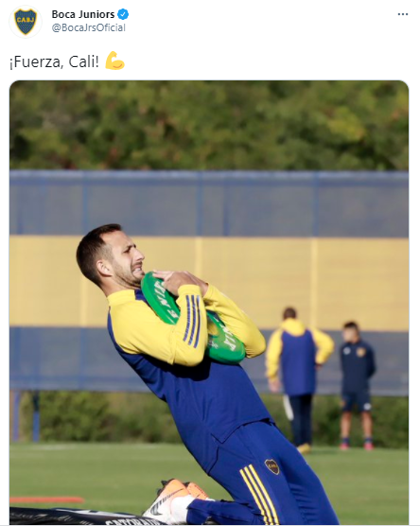
Task: Click the orange marker on the grass
Action: [46, 500]
